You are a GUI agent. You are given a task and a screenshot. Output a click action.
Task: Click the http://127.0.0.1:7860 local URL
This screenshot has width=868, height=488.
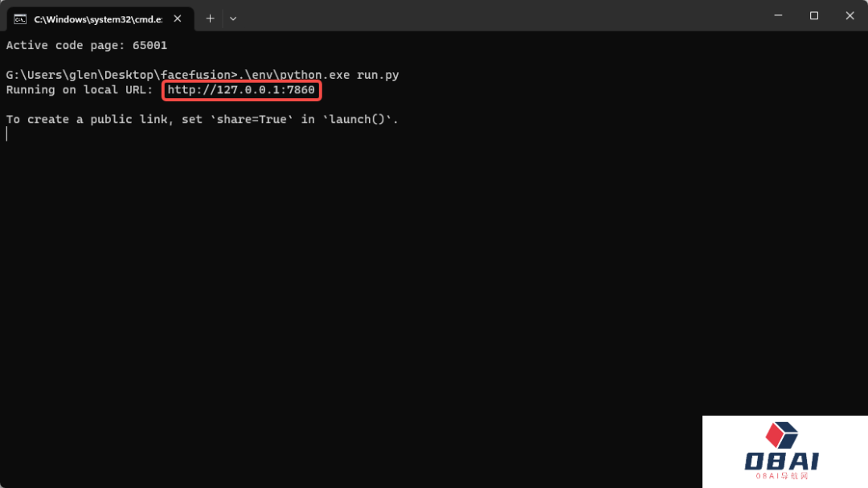click(x=241, y=90)
